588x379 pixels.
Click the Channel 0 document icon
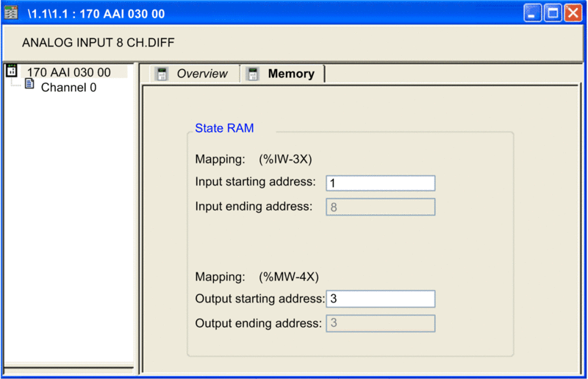point(29,85)
